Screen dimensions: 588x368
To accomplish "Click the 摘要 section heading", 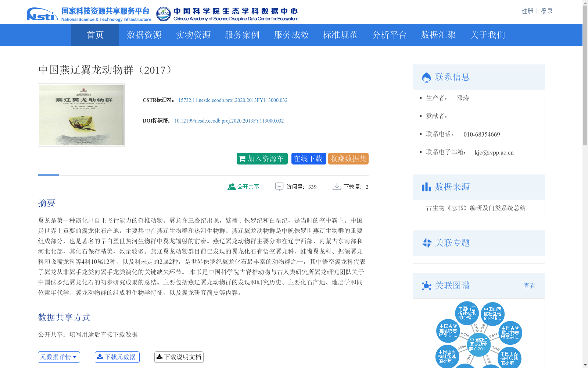I will point(47,203).
